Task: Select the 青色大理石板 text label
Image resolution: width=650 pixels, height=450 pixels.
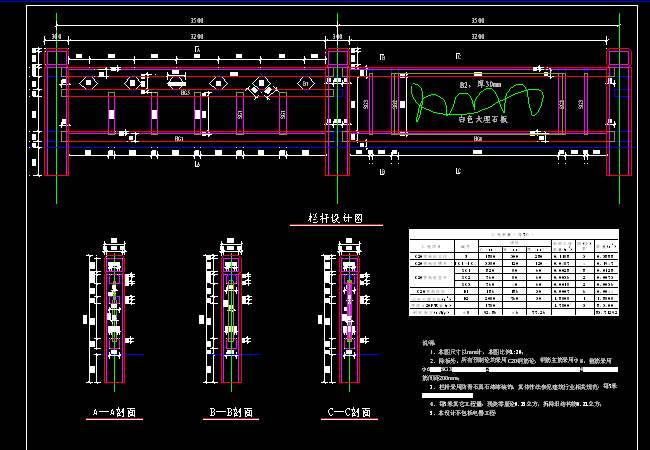Action: coord(483,118)
